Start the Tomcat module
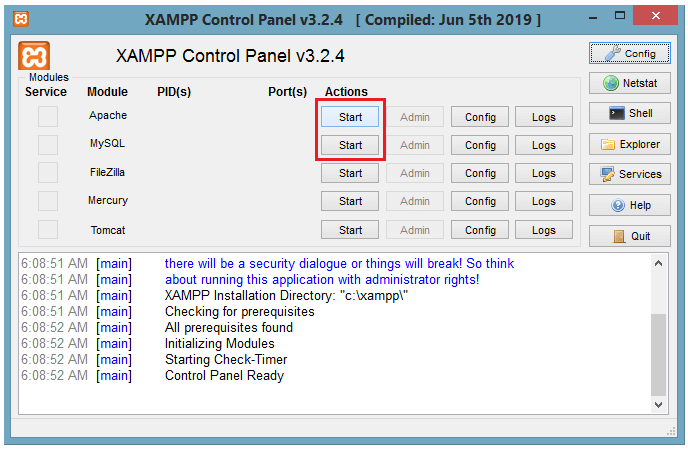 [x=350, y=230]
